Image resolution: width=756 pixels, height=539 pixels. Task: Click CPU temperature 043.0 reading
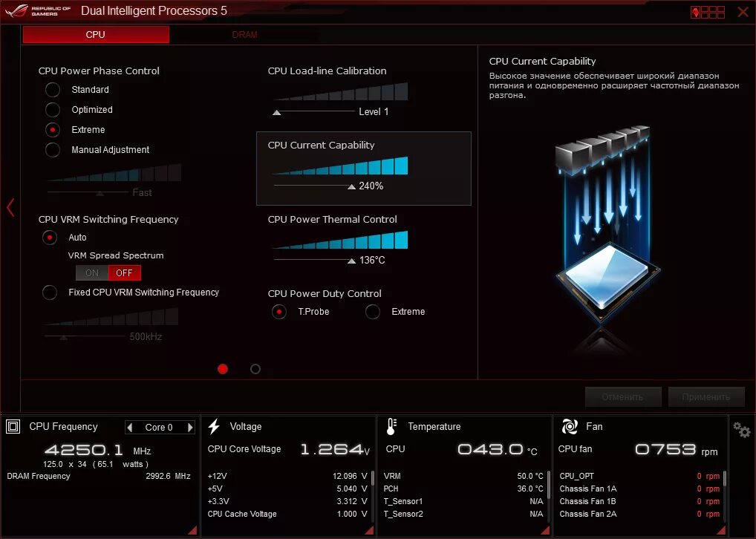click(497, 450)
